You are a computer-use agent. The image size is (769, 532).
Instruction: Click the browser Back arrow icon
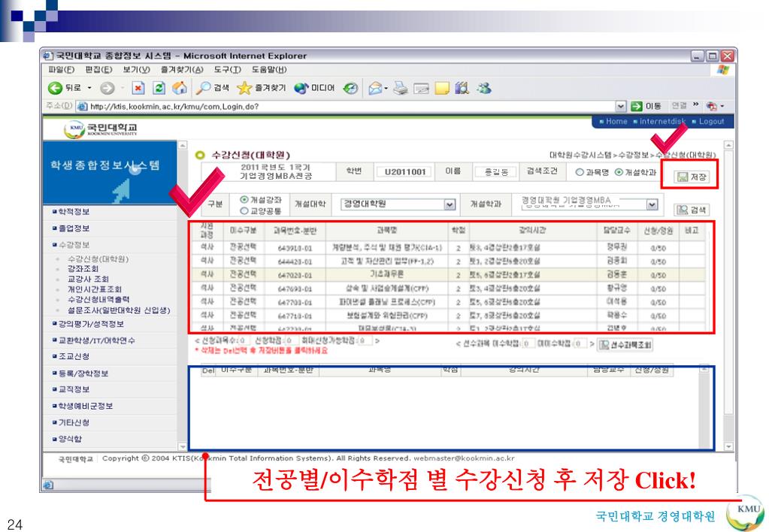[x=55, y=88]
